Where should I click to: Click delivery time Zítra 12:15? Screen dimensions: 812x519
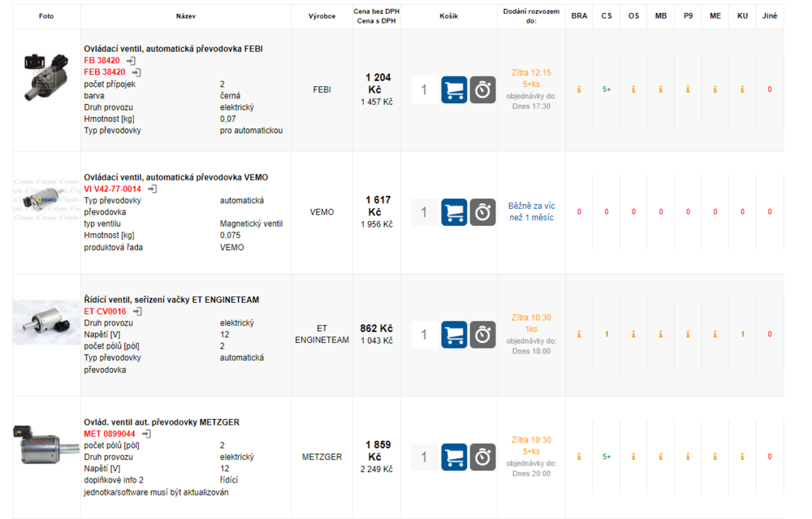(531, 73)
